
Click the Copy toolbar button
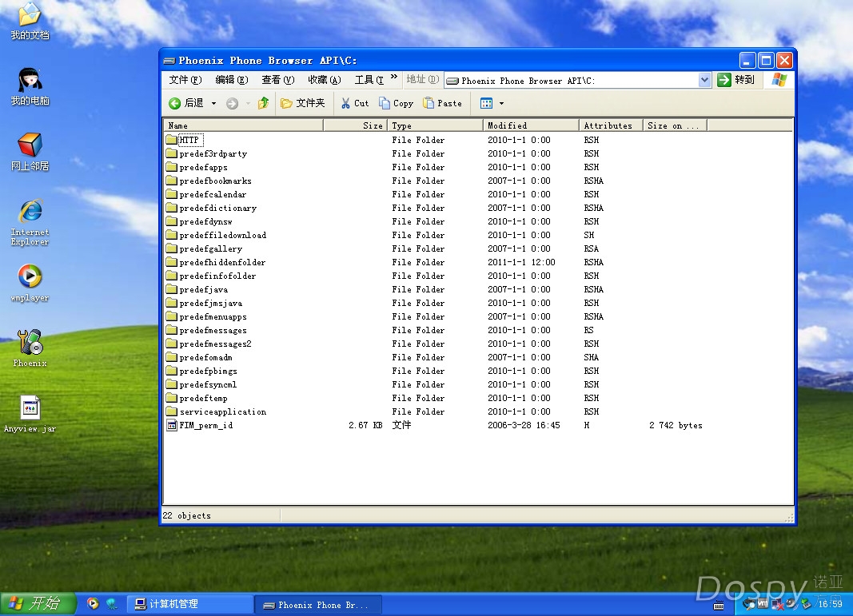(396, 103)
